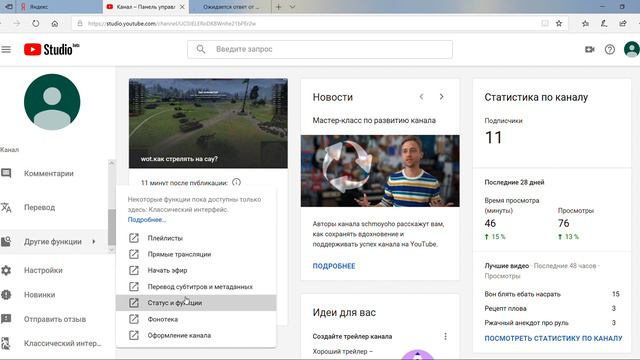640x360 pixels.
Task: Click the Other features sidebar icon
Action: 6,241
